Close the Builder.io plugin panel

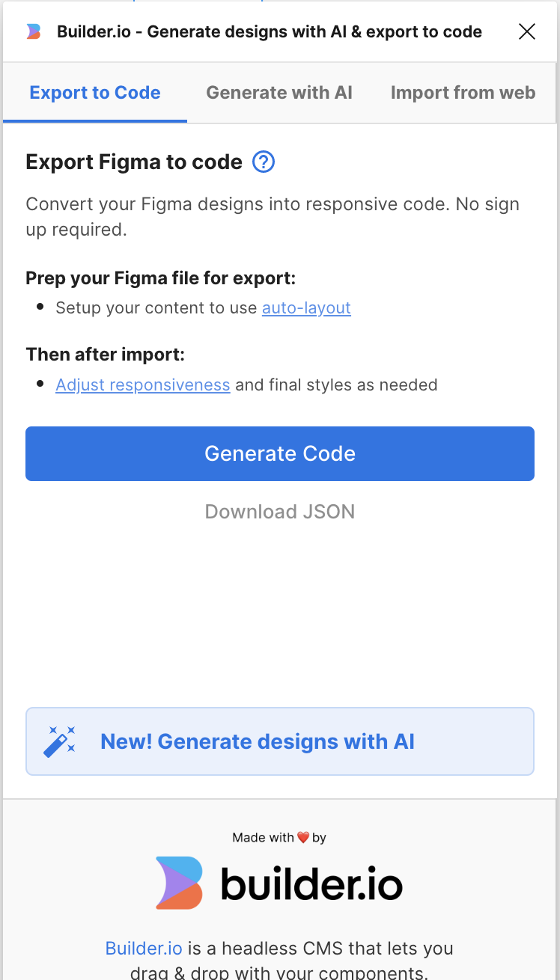click(x=527, y=31)
